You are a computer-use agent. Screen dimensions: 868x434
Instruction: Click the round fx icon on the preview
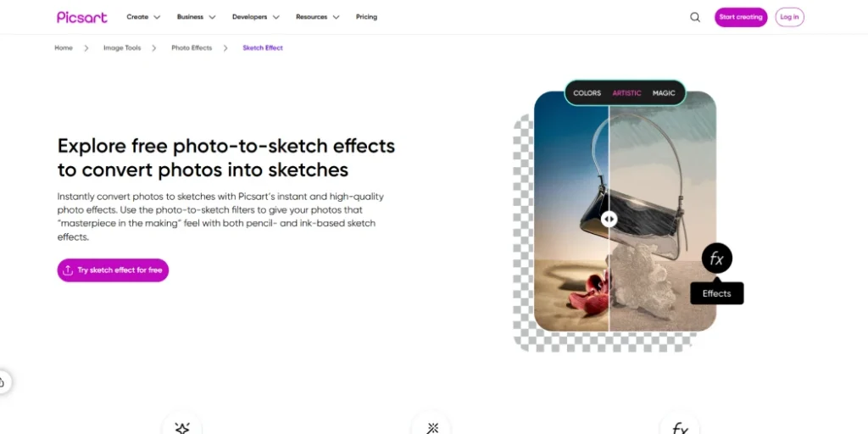(716, 259)
